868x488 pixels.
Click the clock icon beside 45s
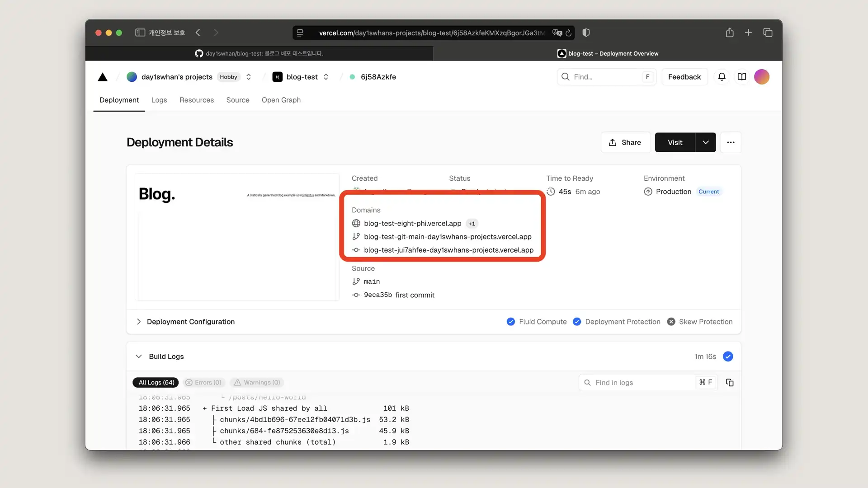551,192
